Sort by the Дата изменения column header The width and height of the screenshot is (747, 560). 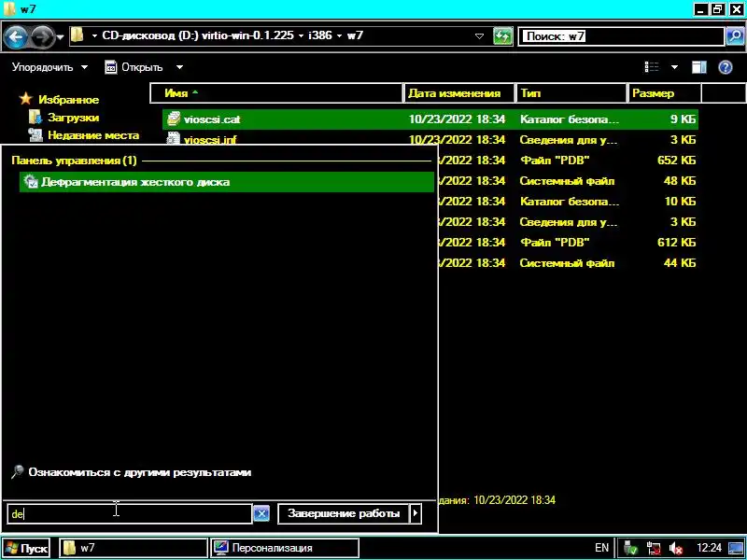tap(459, 93)
